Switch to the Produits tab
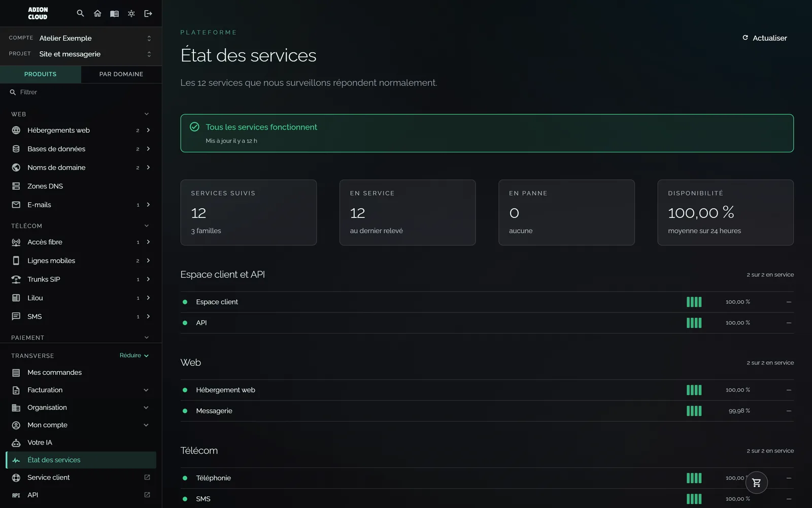The width and height of the screenshot is (812, 508). (41, 74)
